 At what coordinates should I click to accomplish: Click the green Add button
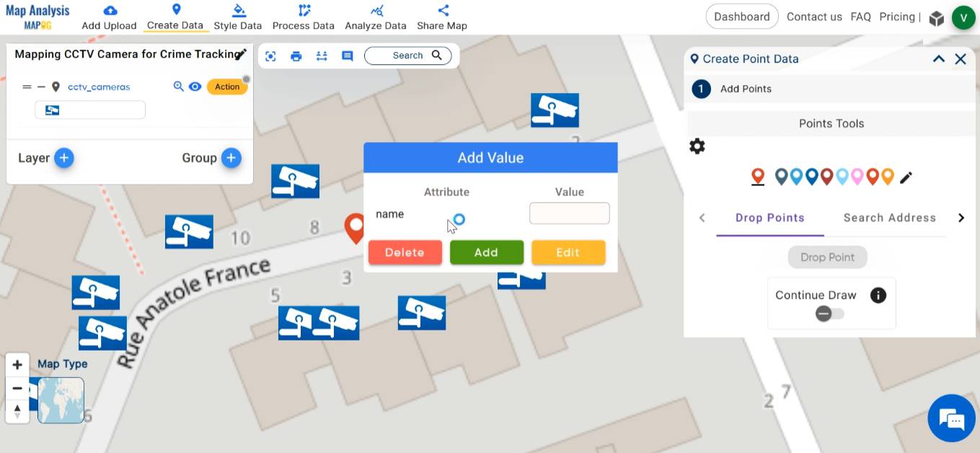(486, 252)
